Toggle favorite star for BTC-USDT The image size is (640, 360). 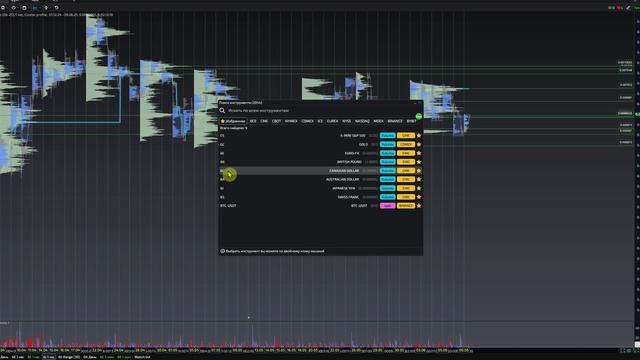pyautogui.click(x=419, y=206)
